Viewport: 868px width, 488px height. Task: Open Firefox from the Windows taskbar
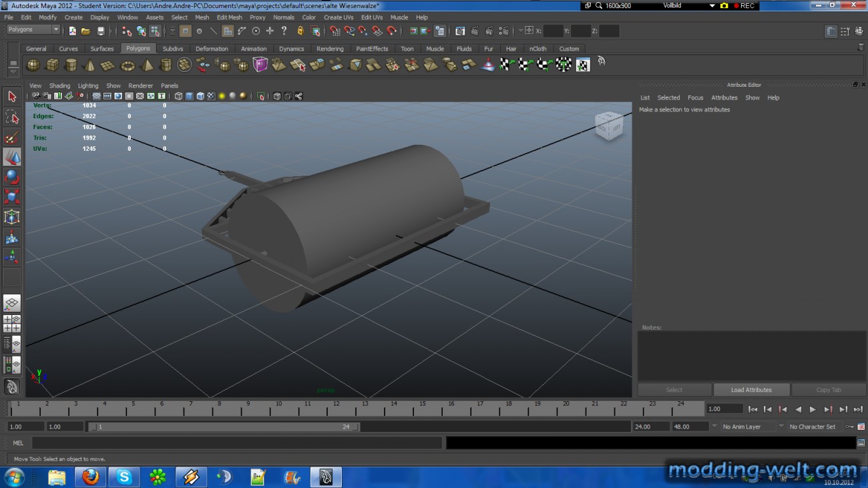tap(90, 477)
